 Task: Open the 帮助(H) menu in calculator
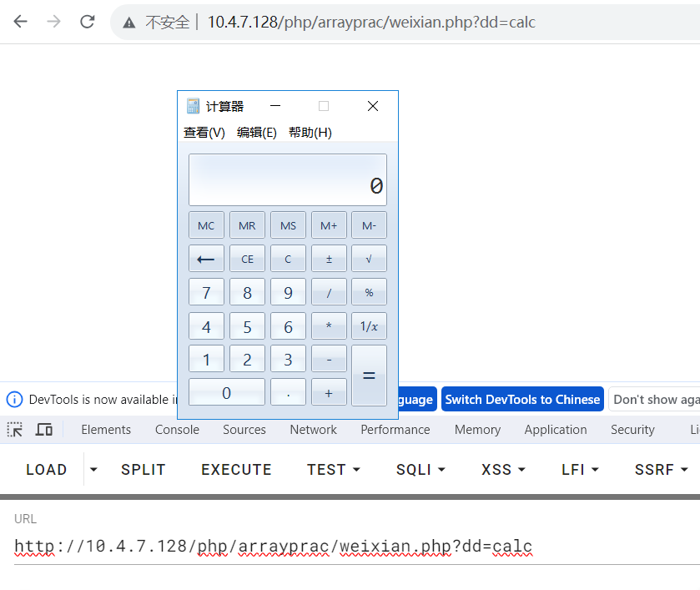[310, 133]
